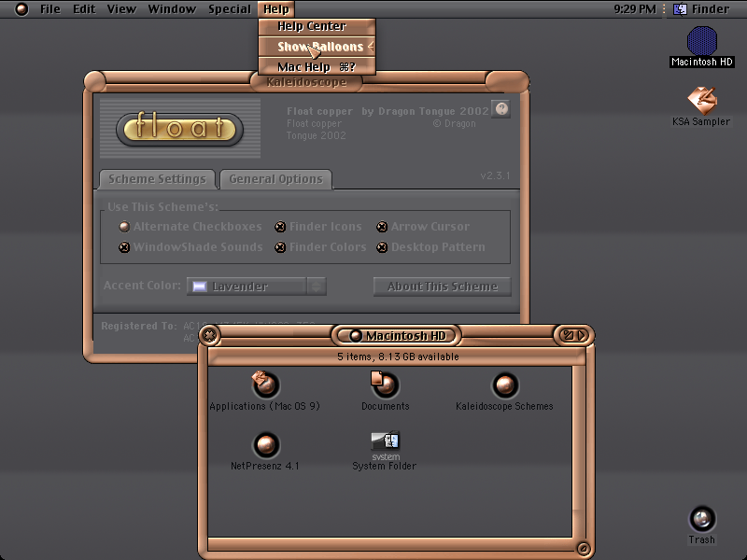Click the "5 items, 8.13 GB available" status text

(398, 357)
